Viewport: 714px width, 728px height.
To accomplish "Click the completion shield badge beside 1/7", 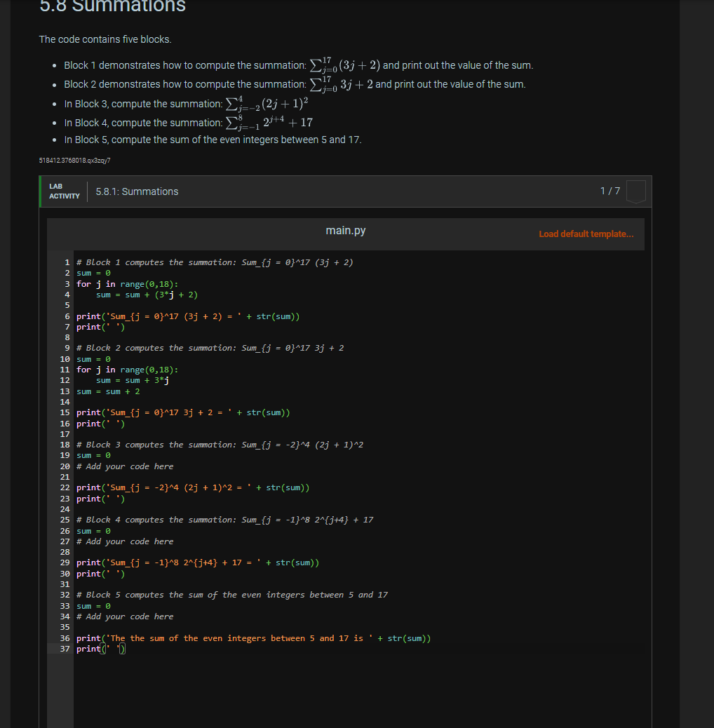I will pos(634,191).
